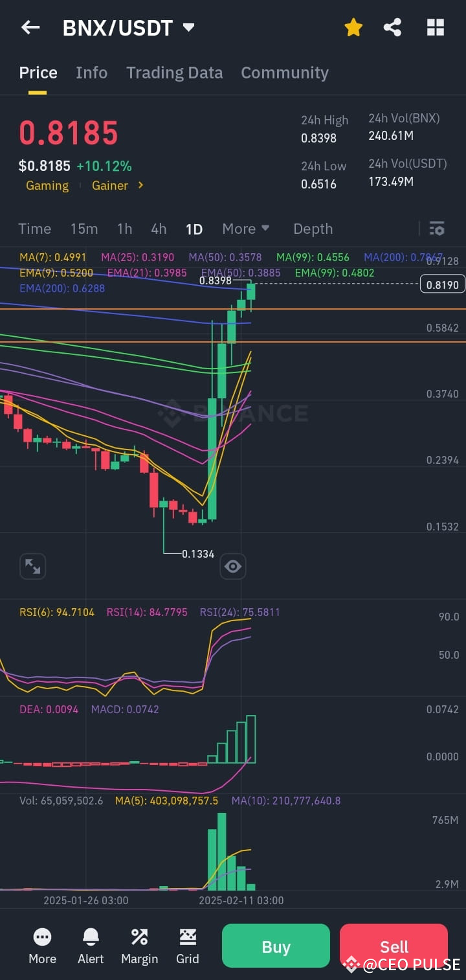Screen dimensions: 466x980
Task: Select the 1D interval
Action: tap(194, 229)
